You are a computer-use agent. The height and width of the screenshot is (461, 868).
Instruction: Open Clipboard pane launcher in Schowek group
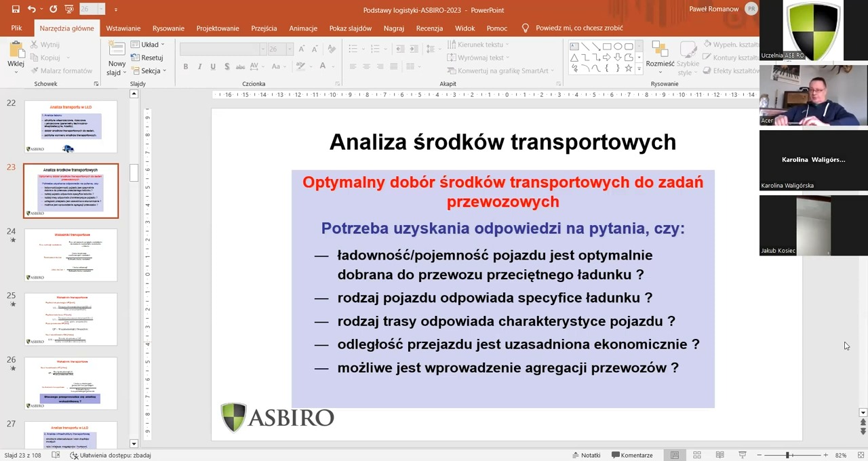[96, 84]
